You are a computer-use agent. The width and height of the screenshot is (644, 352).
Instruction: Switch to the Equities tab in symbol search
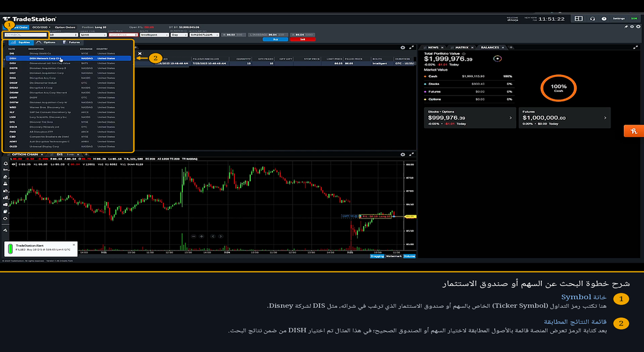pos(20,42)
